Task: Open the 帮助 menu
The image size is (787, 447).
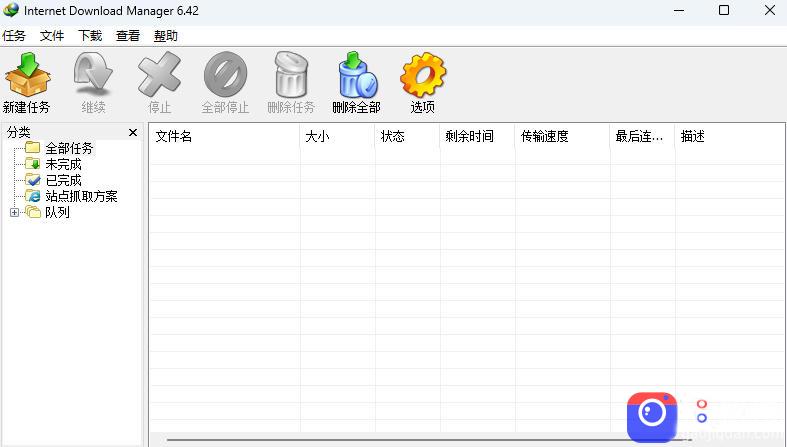Action: click(166, 36)
